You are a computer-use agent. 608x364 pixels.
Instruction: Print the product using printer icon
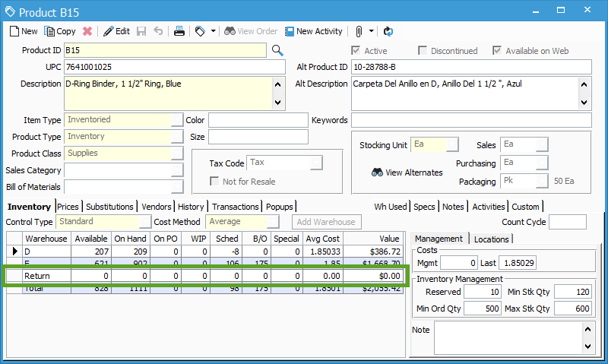click(179, 31)
